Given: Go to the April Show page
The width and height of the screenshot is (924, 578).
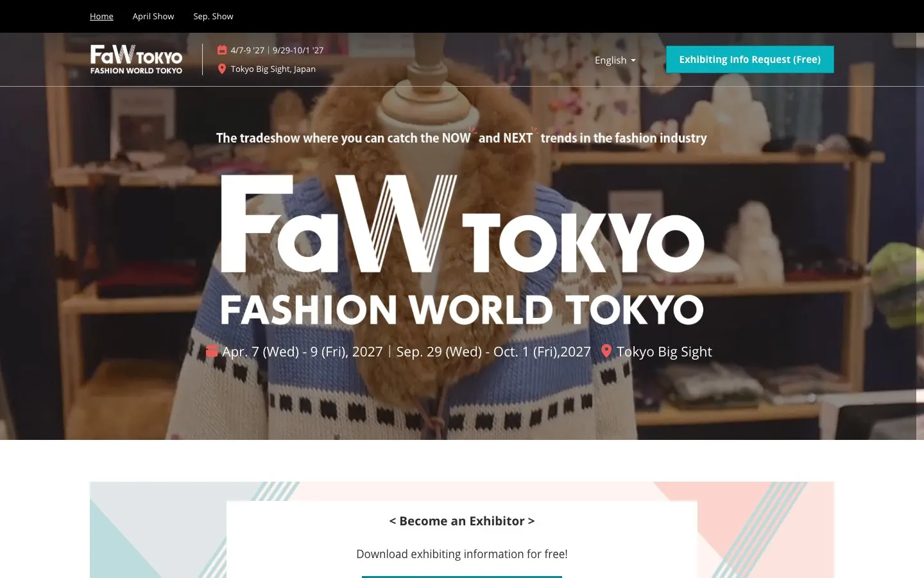Looking at the screenshot, I should 153,16.
